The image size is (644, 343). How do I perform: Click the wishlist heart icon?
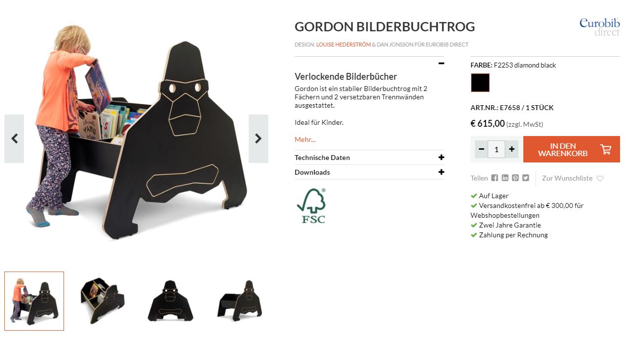(x=600, y=179)
